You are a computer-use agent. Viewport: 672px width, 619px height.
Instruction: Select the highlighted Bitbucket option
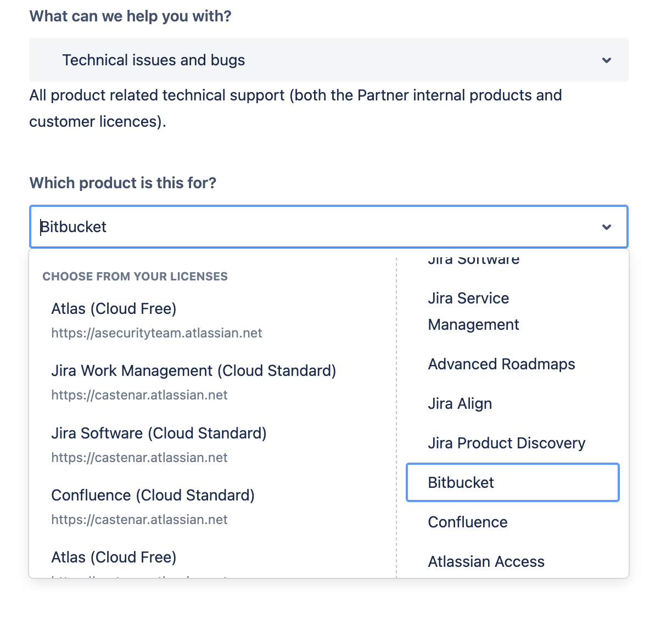[x=512, y=483]
